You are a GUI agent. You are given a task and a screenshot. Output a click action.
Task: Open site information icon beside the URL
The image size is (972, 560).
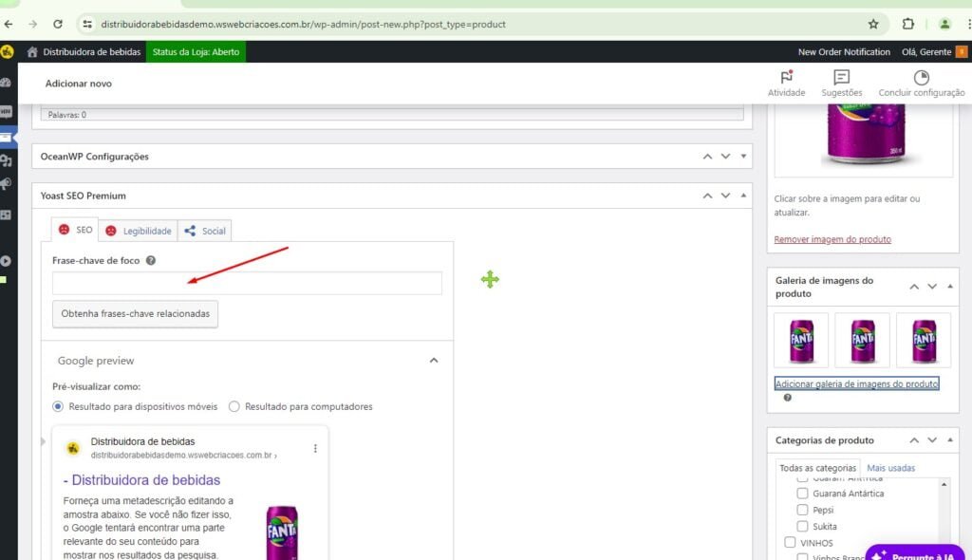tap(87, 24)
